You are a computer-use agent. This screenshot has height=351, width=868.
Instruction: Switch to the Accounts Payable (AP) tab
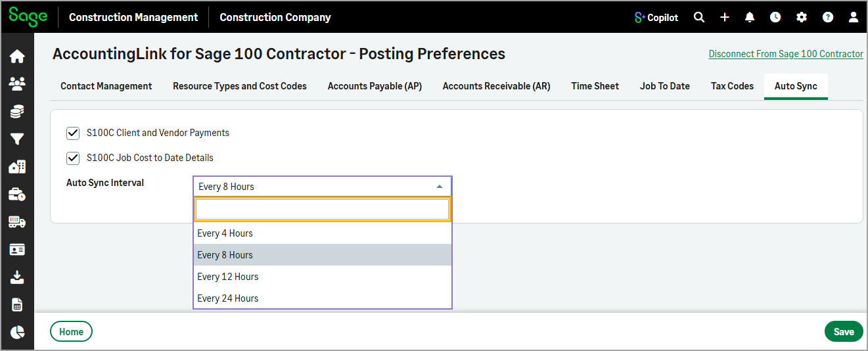point(375,86)
